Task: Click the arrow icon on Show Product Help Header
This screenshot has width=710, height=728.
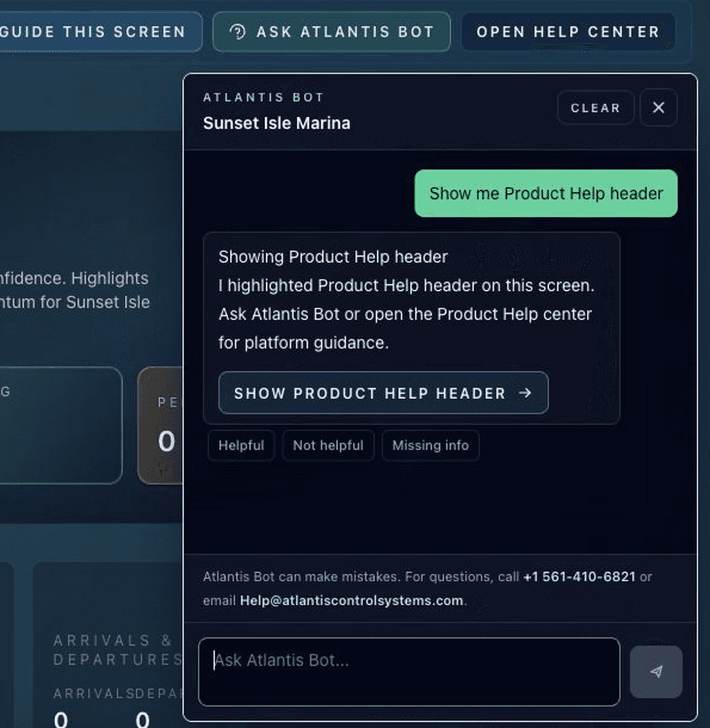Action: coord(525,393)
